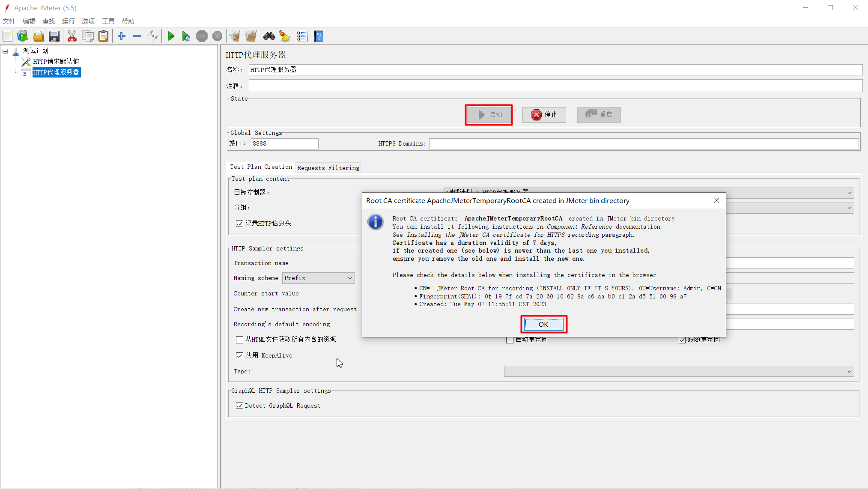Click the Open file folder icon
Image resolution: width=868 pixels, height=489 pixels.
tap(39, 36)
